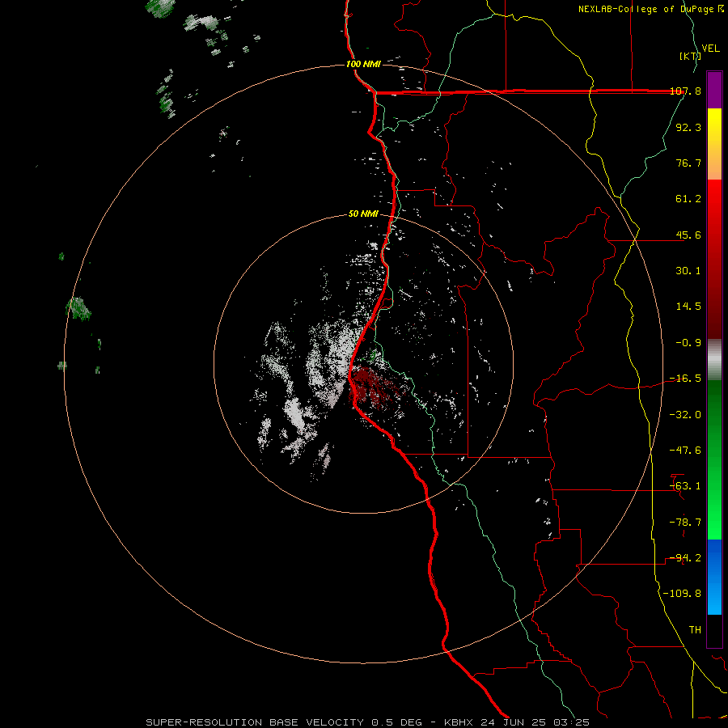Select the -94.2 scale value

pos(685,558)
